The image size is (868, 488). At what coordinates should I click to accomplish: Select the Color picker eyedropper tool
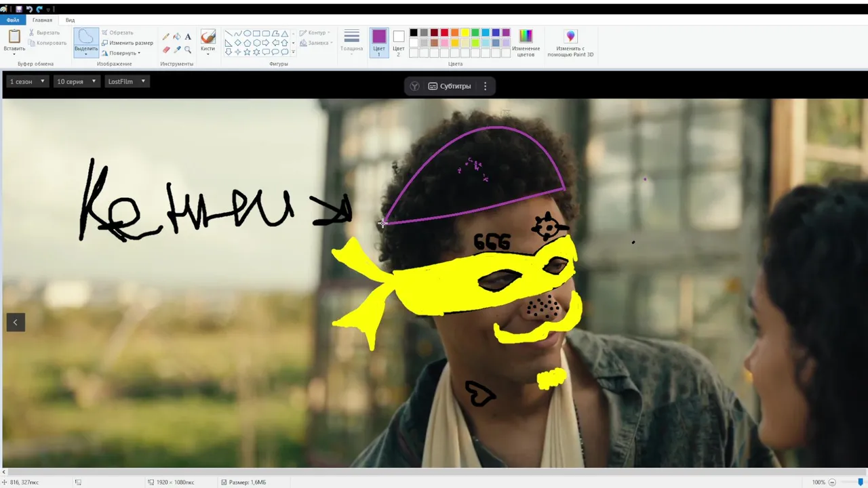pos(177,49)
